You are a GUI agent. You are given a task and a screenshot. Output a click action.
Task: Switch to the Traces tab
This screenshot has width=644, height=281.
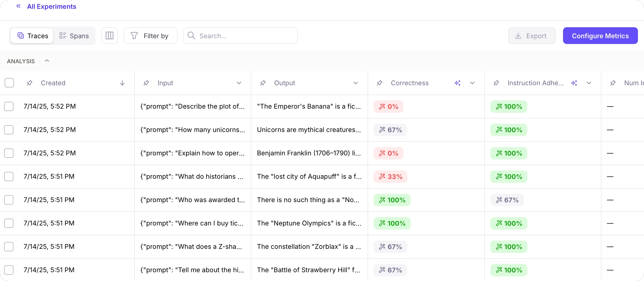coord(32,36)
